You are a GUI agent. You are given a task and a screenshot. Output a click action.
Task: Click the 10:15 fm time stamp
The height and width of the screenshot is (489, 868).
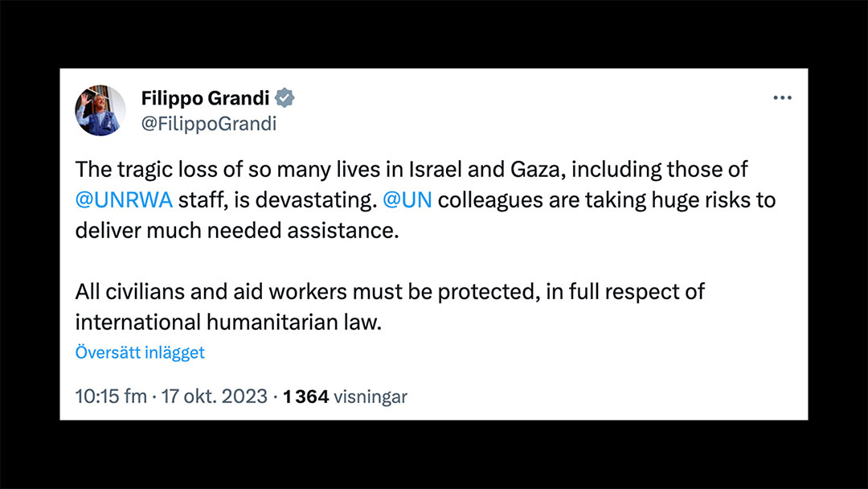[110, 396]
